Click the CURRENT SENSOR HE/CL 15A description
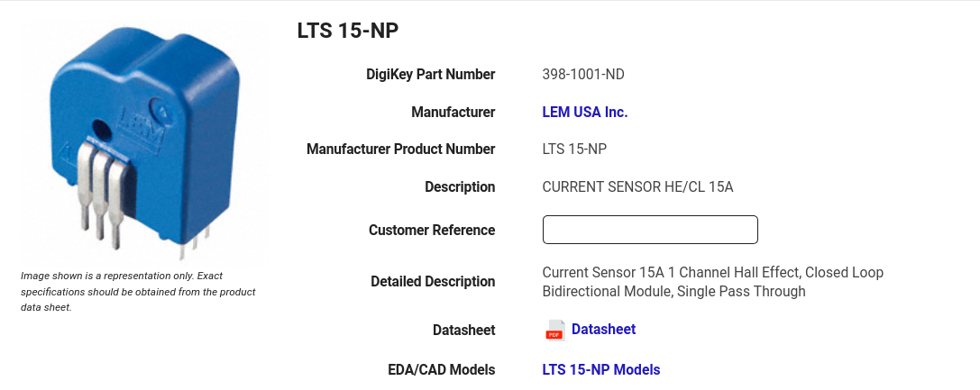This screenshot has width=980, height=390. click(x=637, y=186)
